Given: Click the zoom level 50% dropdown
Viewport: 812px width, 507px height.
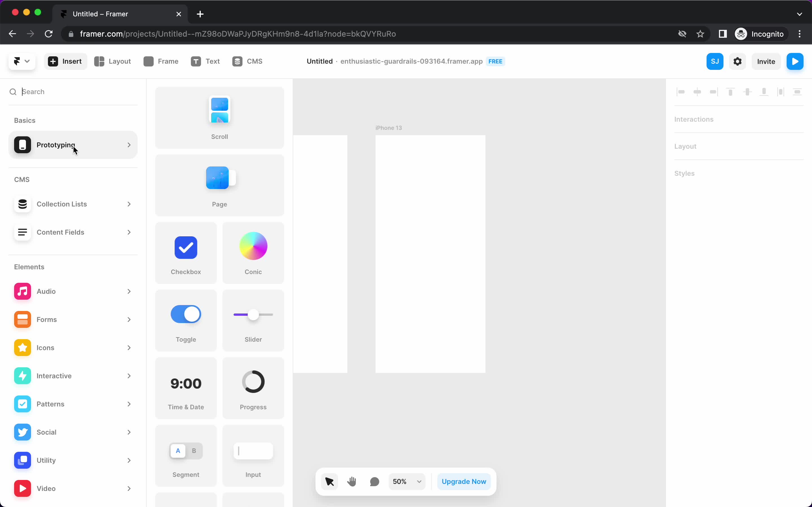Looking at the screenshot, I should coord(407,481).
